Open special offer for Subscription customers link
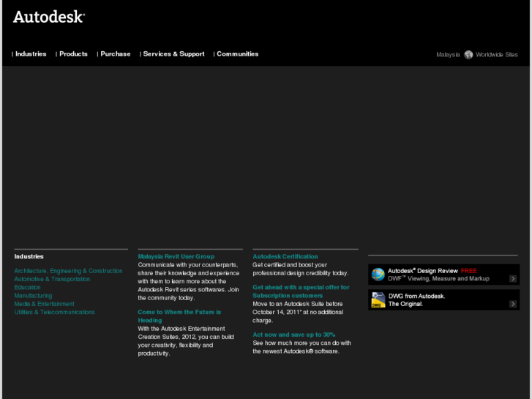The width and height of the screenshot is (532, 399). [x=301, y=291]
